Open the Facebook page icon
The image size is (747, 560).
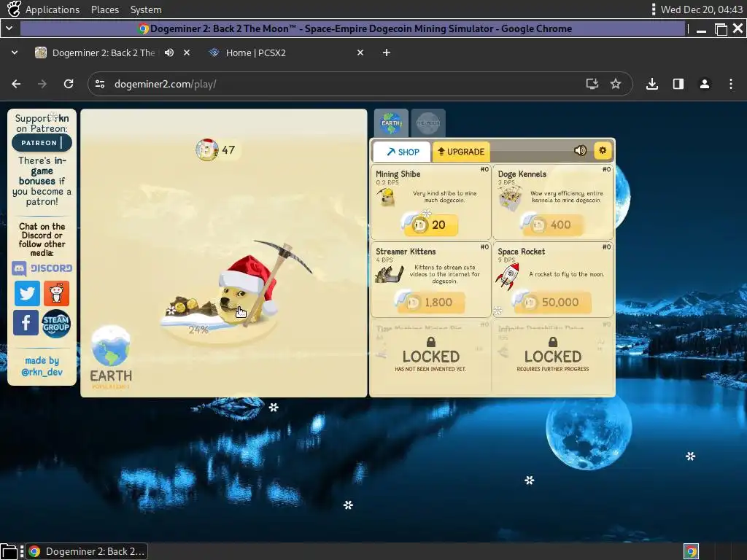[x=26, y=323]
